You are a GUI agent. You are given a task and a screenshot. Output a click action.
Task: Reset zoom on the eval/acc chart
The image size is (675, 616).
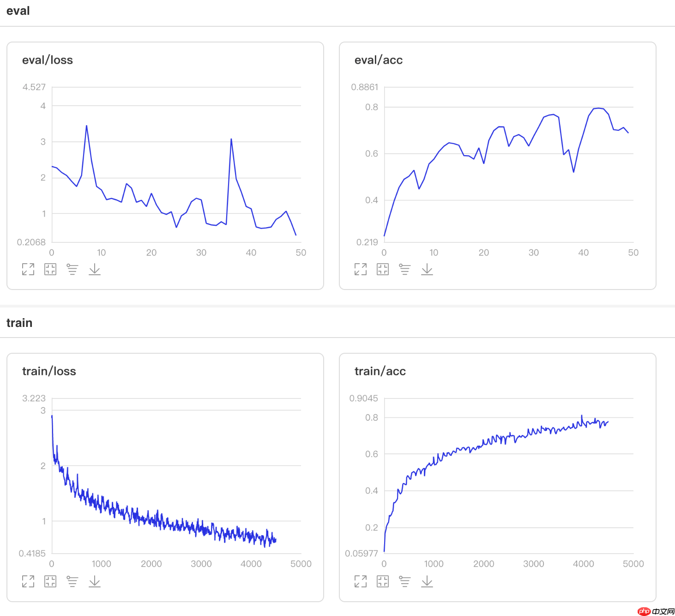click(x=383, y=269)
